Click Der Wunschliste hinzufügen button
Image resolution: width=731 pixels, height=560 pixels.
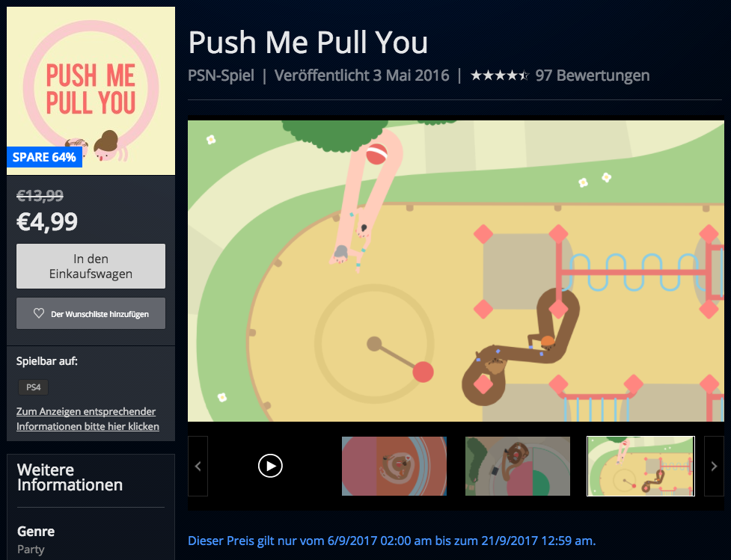pos(91,313)
